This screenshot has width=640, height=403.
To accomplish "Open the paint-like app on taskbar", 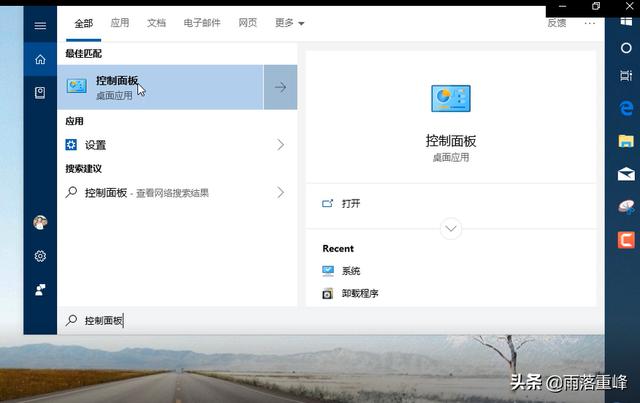I will click(626, 207).
